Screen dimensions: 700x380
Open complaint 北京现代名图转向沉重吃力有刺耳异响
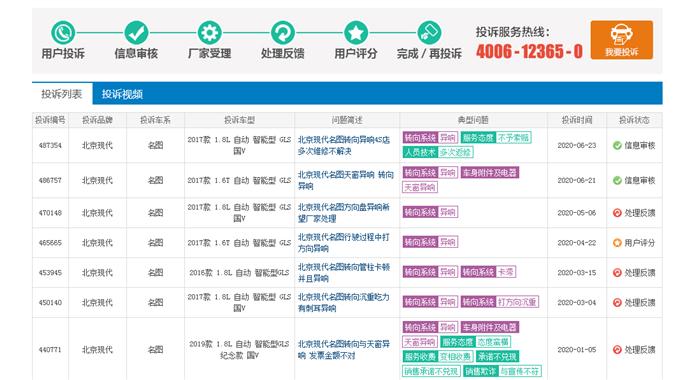(344, 303)
